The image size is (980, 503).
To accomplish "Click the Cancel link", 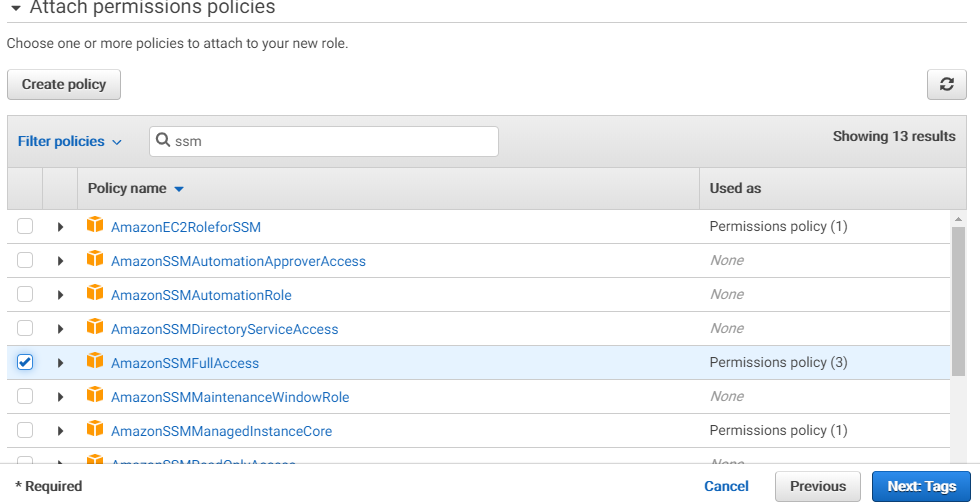I will click(x=726, y=486).
